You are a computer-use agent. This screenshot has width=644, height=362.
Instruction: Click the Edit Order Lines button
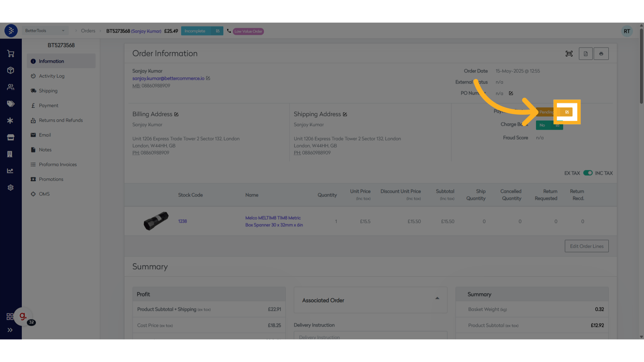pos(586,246)
